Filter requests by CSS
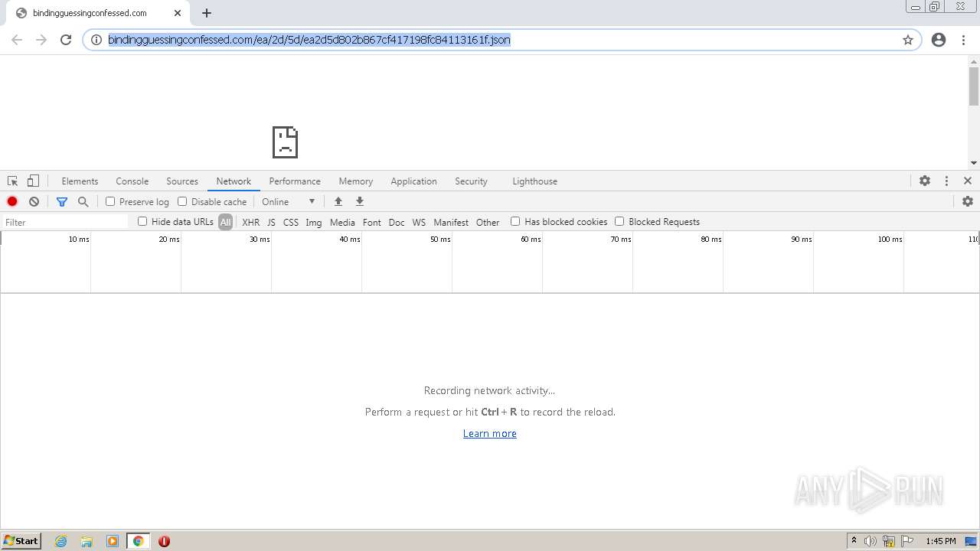Screen dimensions: 980x551 point(291,222)
